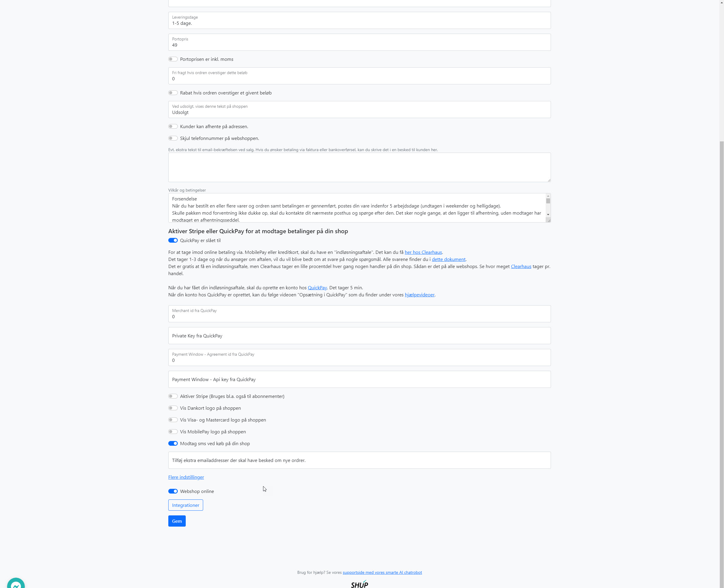The width and height of the screenshot is (724, 588).
Task: Enable 'Vis MobilePay logo på shoppen'
Action: click(x=173, y=432)
